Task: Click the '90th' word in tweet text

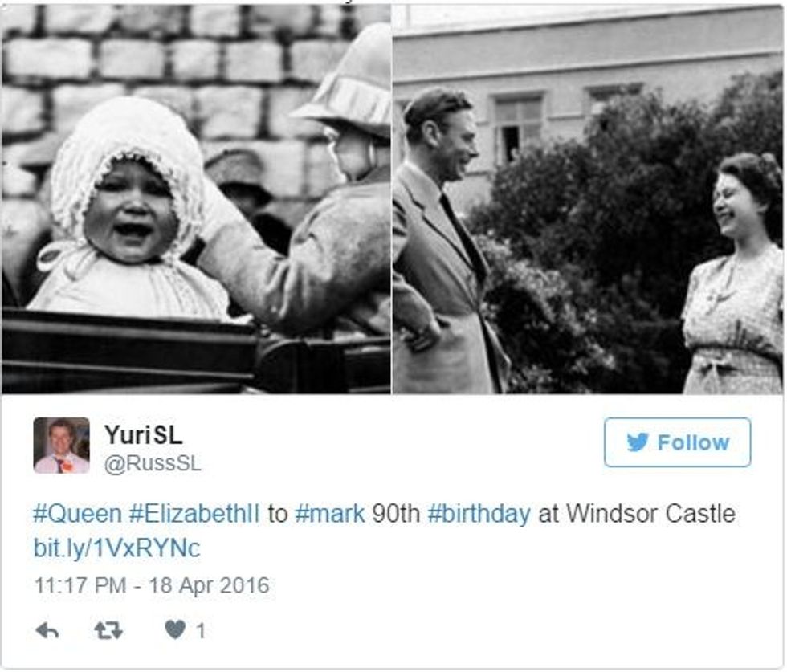Action: (396, 513)
